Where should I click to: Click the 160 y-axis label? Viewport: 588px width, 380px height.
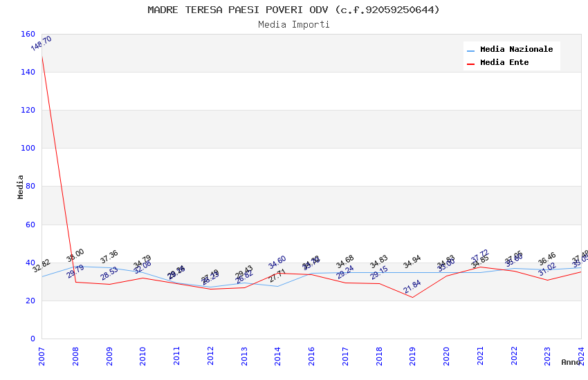coord(28,34)
